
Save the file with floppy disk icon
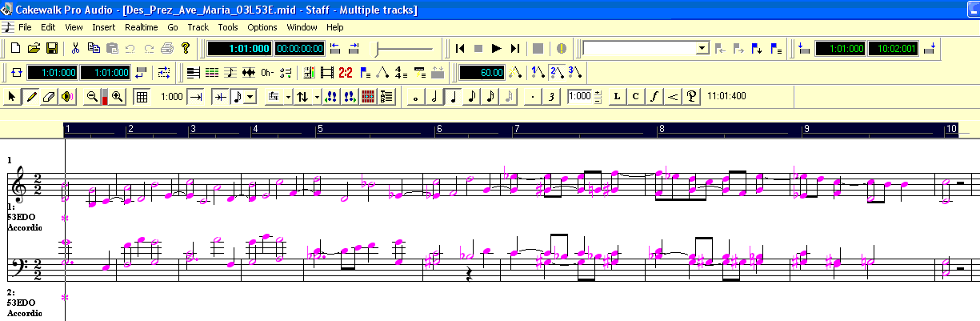tap(51, 48)
